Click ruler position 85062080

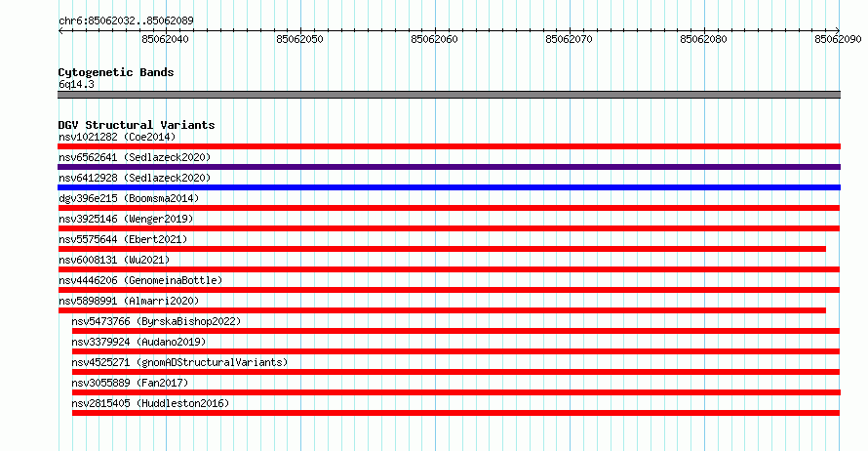[x=703, y=39]
